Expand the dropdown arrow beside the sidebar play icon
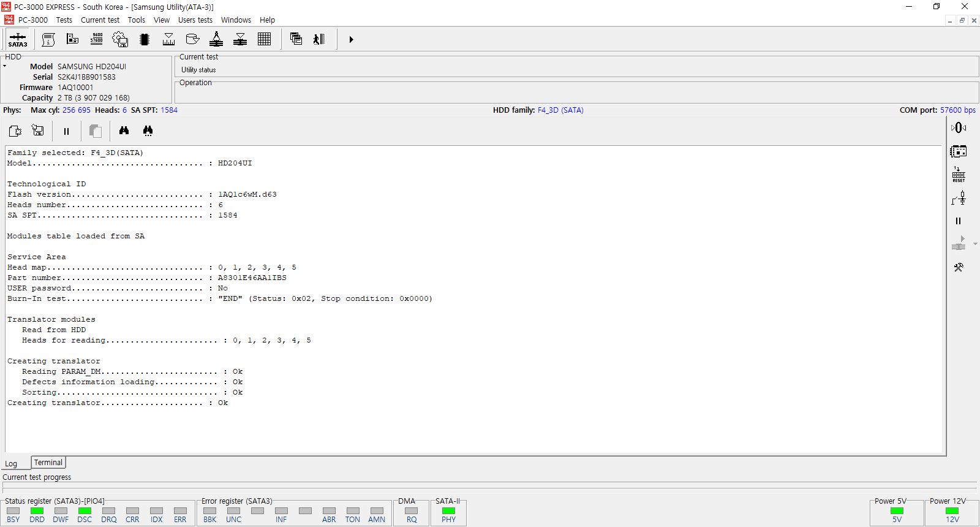The width and height of the screenshot is (980, 527). tap(975, 244)
